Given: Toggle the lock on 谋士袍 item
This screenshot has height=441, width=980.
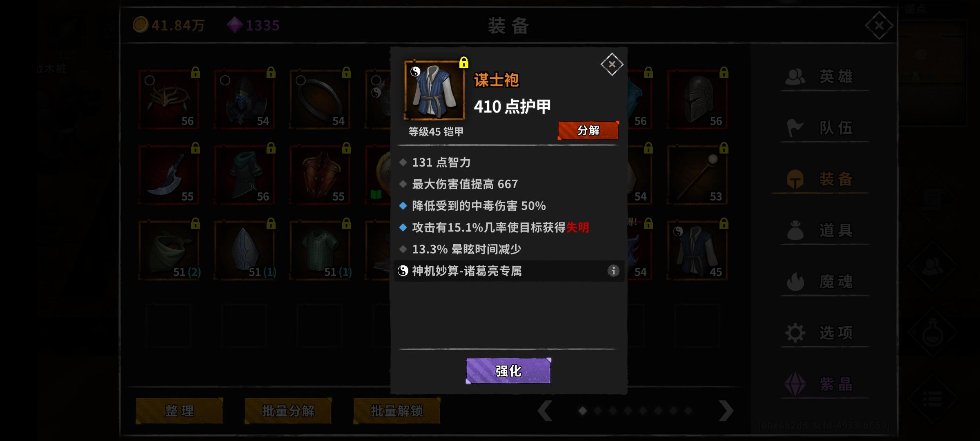Looking at the screenshot, I should point(463,62).
